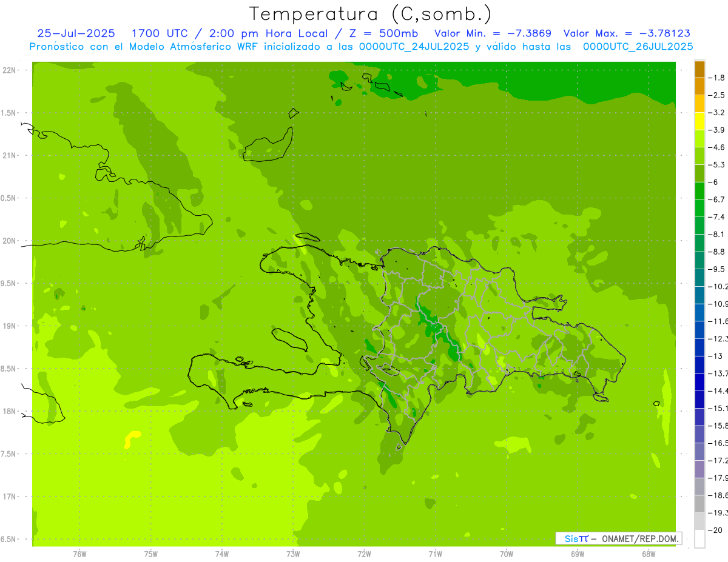
Task: Pick the legend swatch between -6.7 and -7.4
Action: [699, 208]
